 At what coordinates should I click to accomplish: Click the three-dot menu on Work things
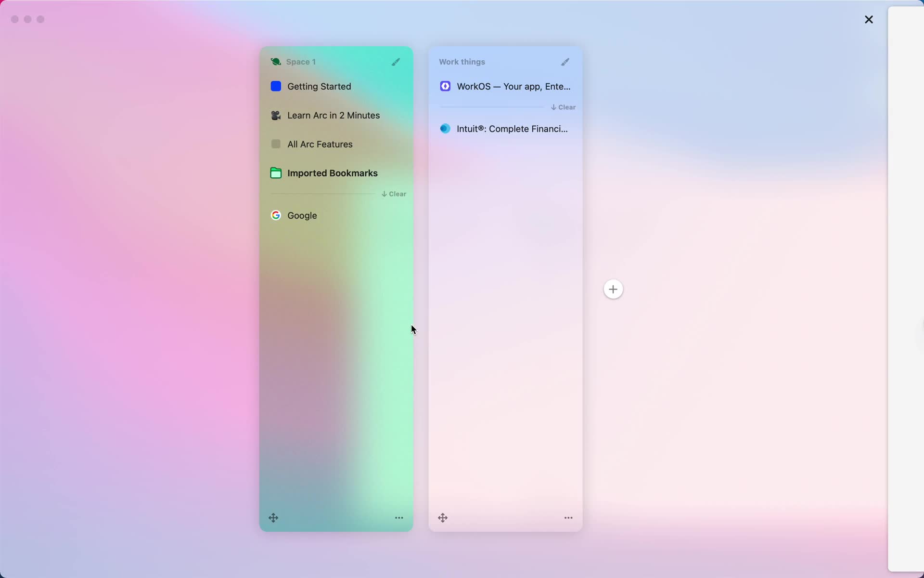pyautogui.click(x=568, y=517)
